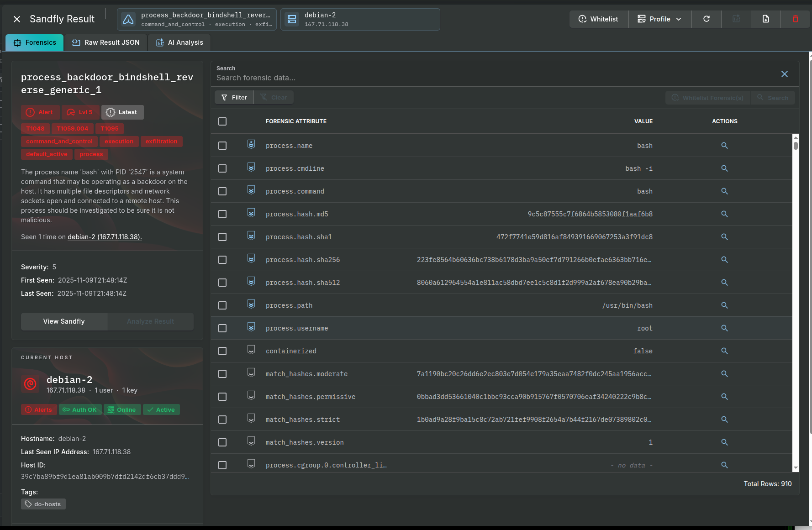The height and width of the screenshot is (530, 812).
Task: Select the process.username row checkbox
Action: pyautogui.click(x=222, y=328)
